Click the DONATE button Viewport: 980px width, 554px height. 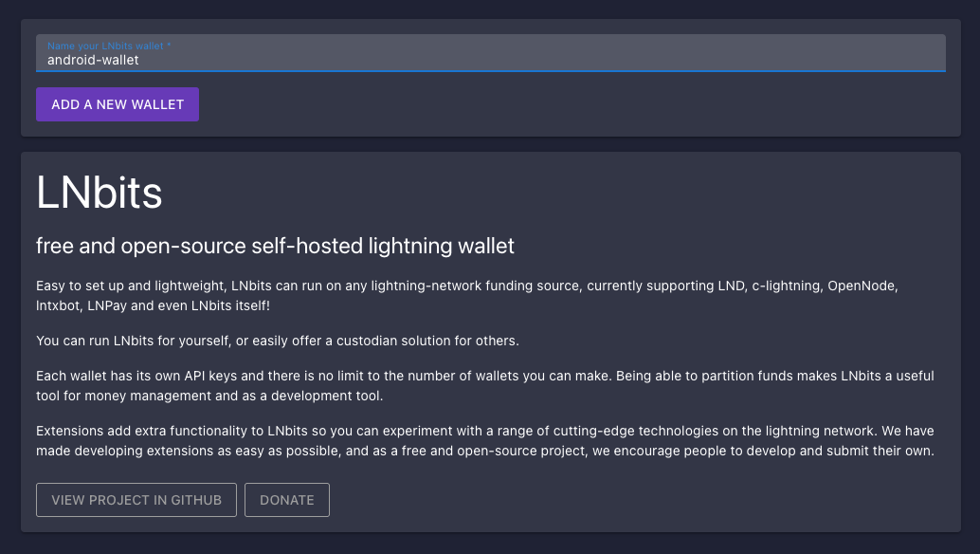point(286,500)
